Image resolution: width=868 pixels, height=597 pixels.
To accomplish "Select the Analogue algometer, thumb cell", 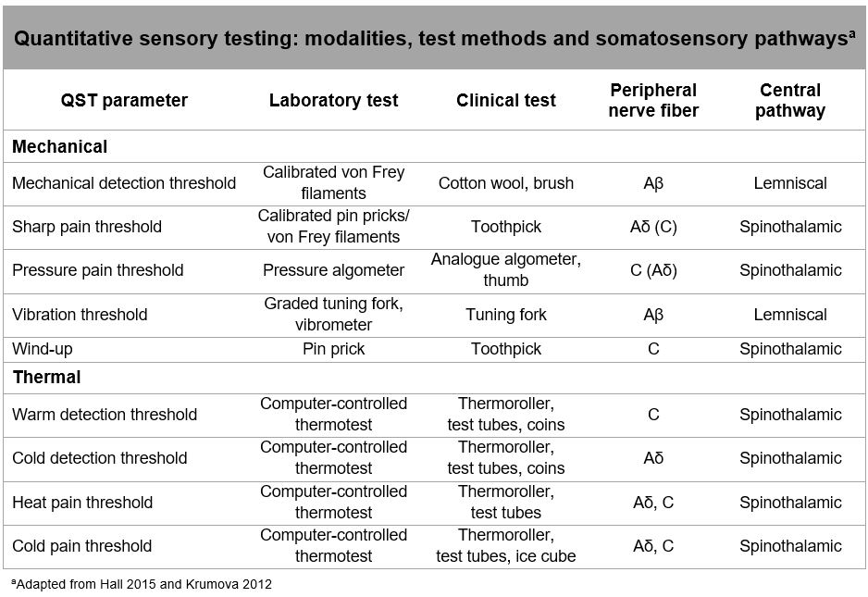I will [x=506, y=270].
